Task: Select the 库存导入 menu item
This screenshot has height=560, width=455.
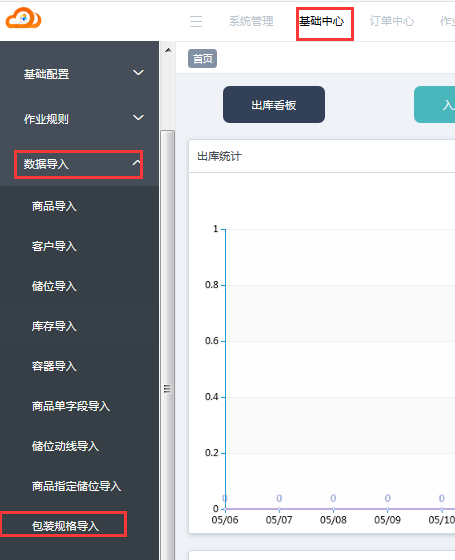Action: pos(54,326)
